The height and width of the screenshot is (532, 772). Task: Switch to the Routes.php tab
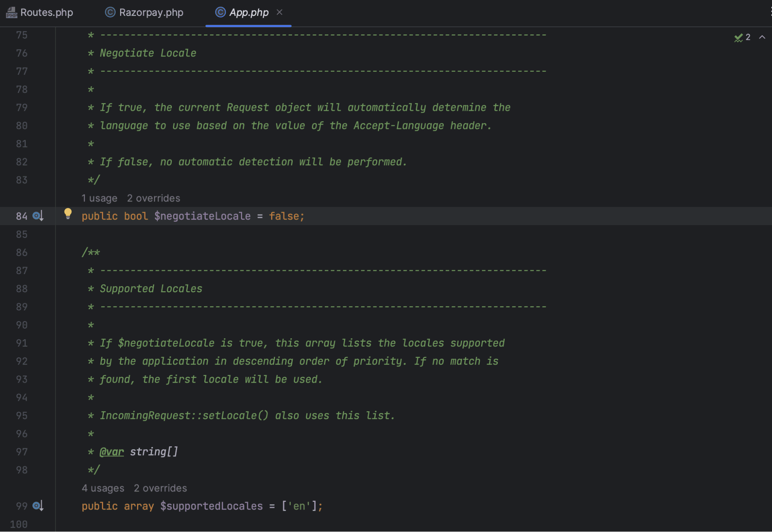coord(46,12)
